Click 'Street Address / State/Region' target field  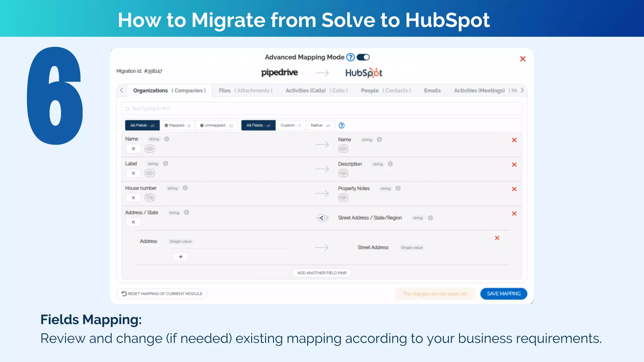(x=370, y=218)
